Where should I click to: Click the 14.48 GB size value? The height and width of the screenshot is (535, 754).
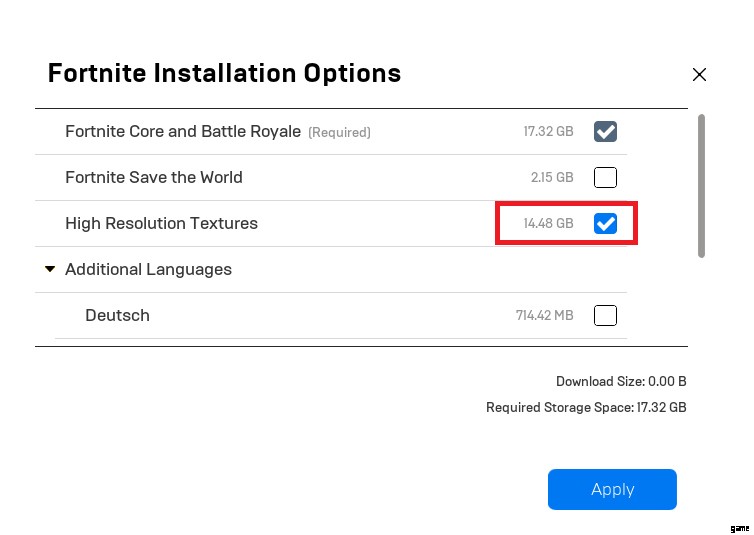click(x=548, y=224)
